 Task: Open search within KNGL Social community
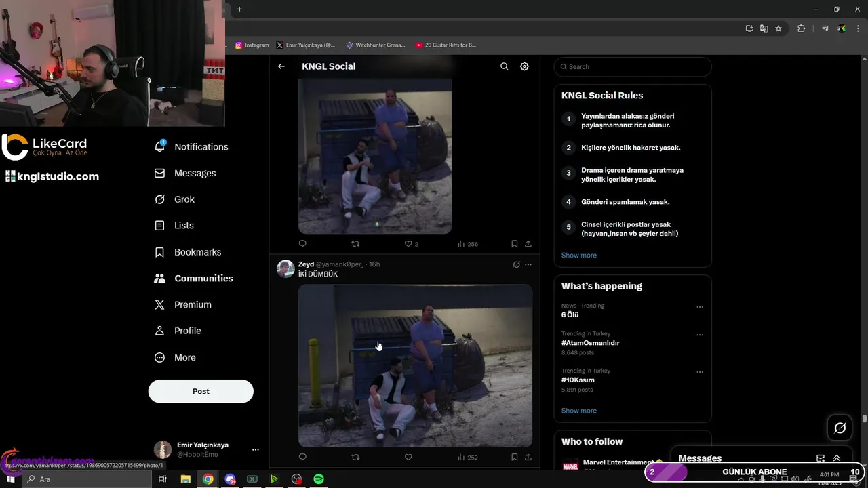[504, 66]
